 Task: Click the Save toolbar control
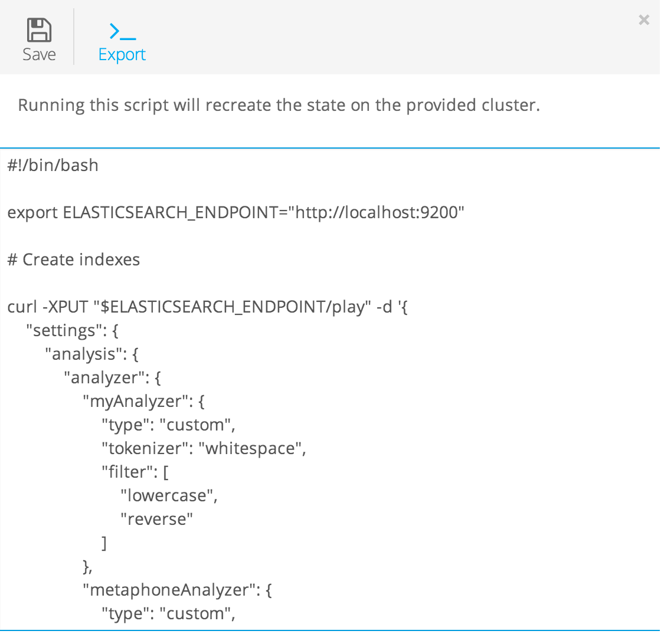pyautogui.click(x=38, y=38)
